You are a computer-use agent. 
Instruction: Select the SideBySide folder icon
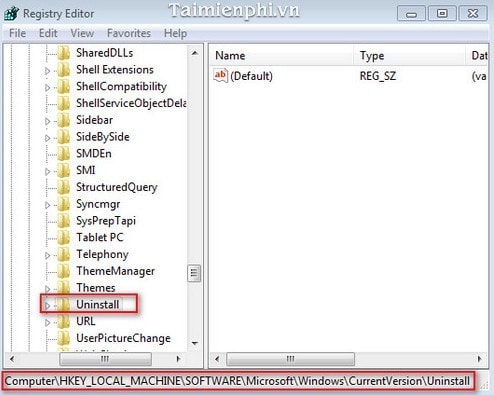point(64,137)
